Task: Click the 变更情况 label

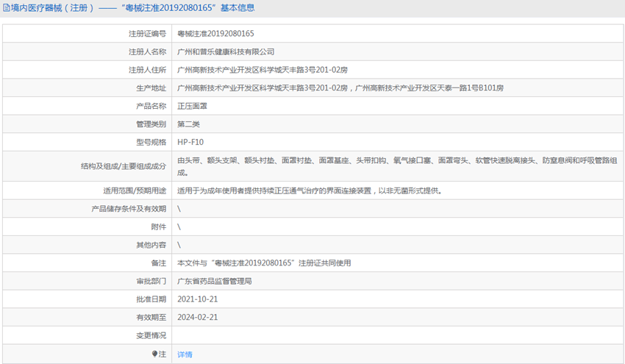Action: point(151,335)
